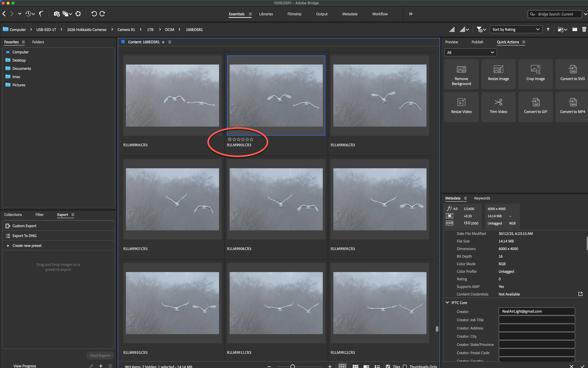Screen dimensions: 588x368
Task: Open the Keywords tab
Action: coord(482,198)
